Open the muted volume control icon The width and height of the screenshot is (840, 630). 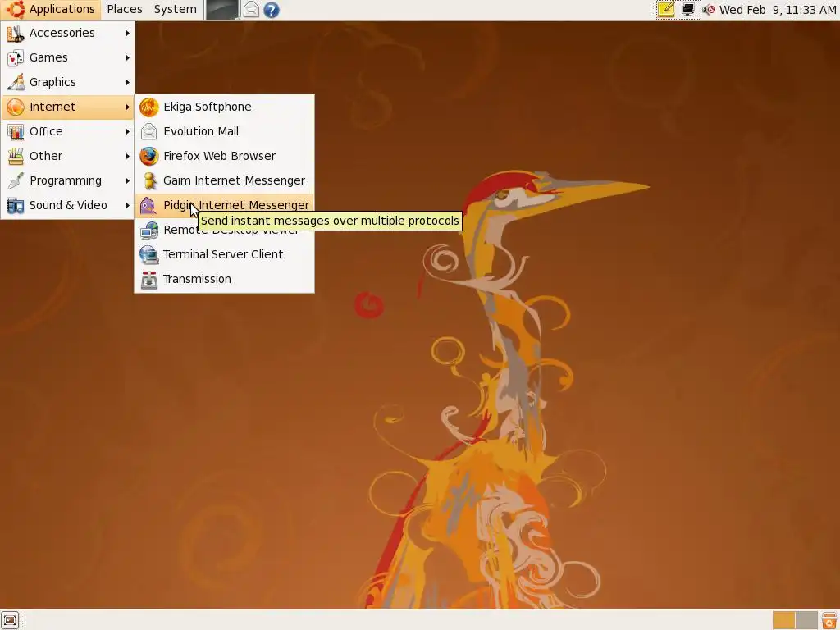(x=709, y=10)
